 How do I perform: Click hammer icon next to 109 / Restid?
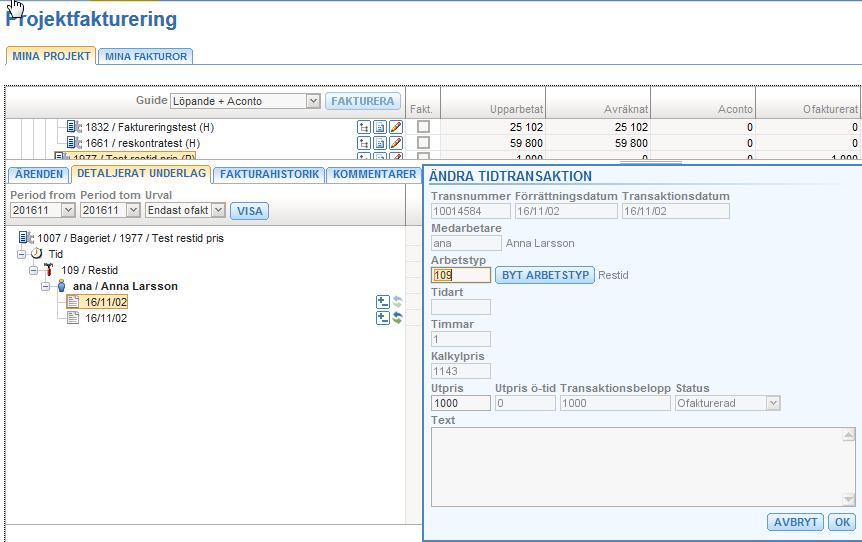[48, 269]
